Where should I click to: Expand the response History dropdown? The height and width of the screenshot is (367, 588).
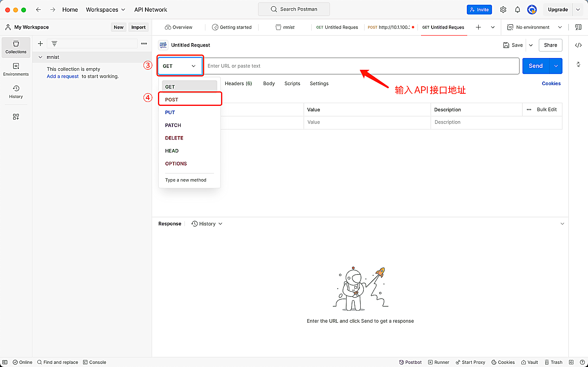coord(207,223)
